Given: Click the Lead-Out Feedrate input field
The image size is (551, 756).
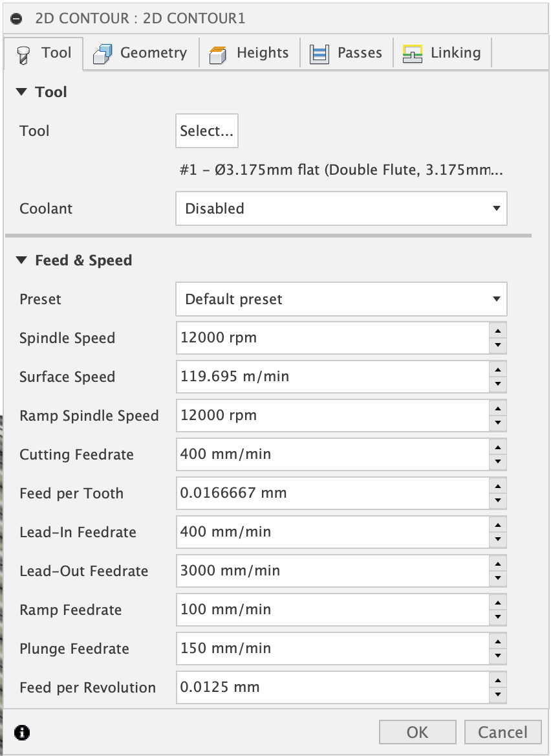Looking at the screenshot, I should click(x=332, y=571).
